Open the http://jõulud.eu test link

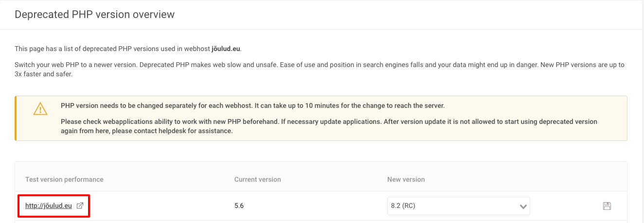pos(48,206)
